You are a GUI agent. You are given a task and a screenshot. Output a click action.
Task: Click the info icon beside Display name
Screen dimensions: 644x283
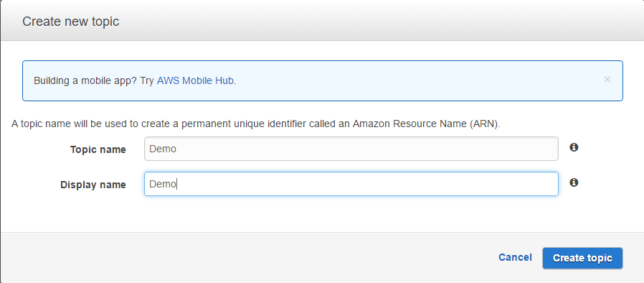pyautogui.click(x=574, y=182)
